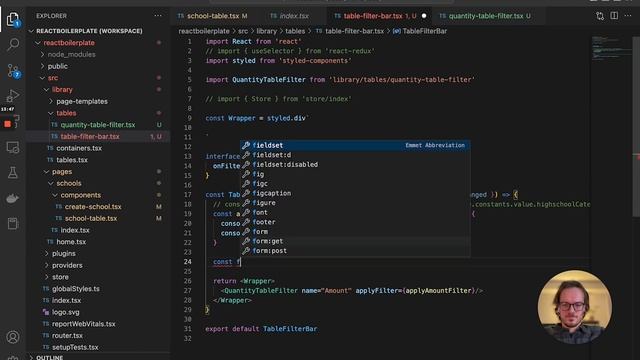This screenshot has width=640, height=360.
Task: Open home.tsx file
Action: click(71, 242)
